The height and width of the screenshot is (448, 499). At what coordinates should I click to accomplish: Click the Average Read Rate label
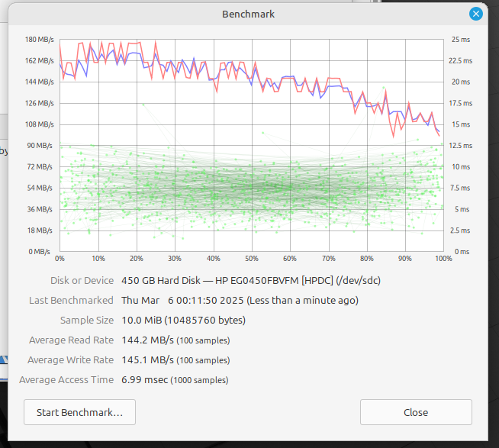click(x=71, y=340)
